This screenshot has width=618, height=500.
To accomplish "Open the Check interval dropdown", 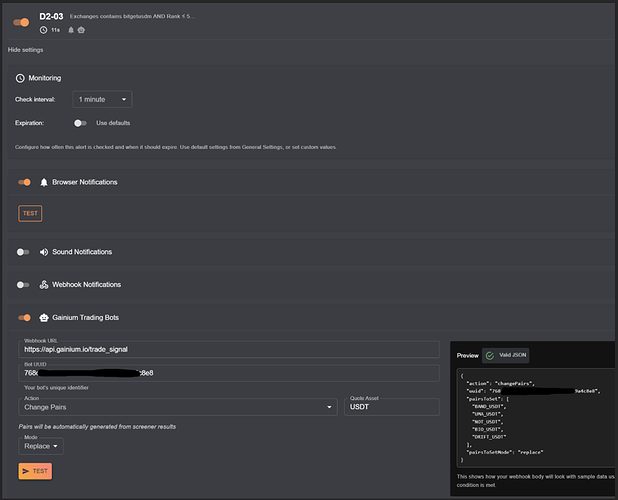I will coord(103,99).
